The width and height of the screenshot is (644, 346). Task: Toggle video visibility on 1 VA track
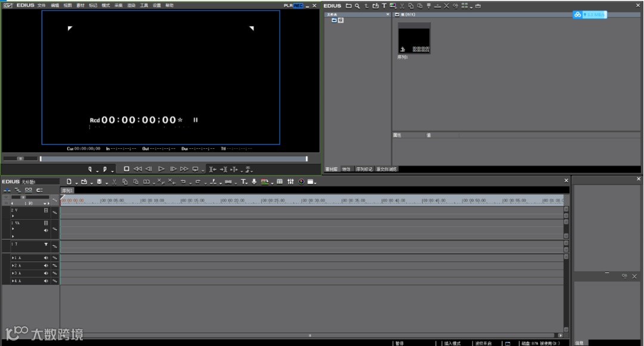[x=46, y=223]
